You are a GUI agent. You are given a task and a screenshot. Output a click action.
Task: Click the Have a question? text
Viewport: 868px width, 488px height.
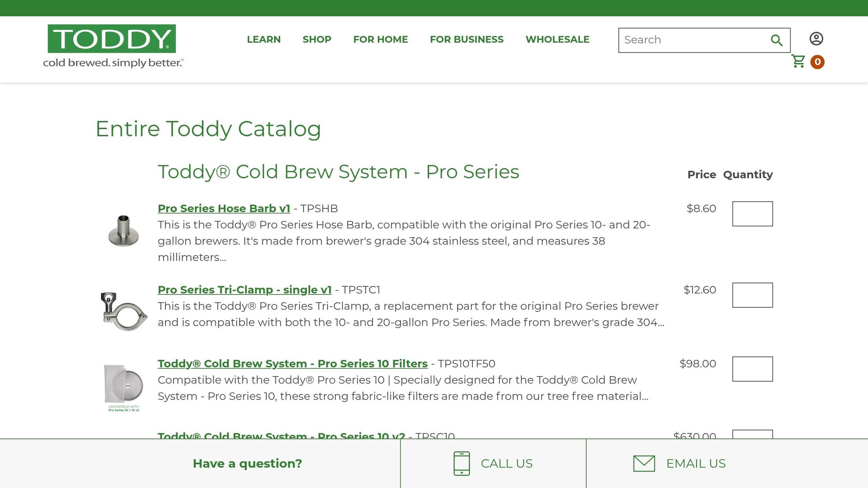coord(248,463)
